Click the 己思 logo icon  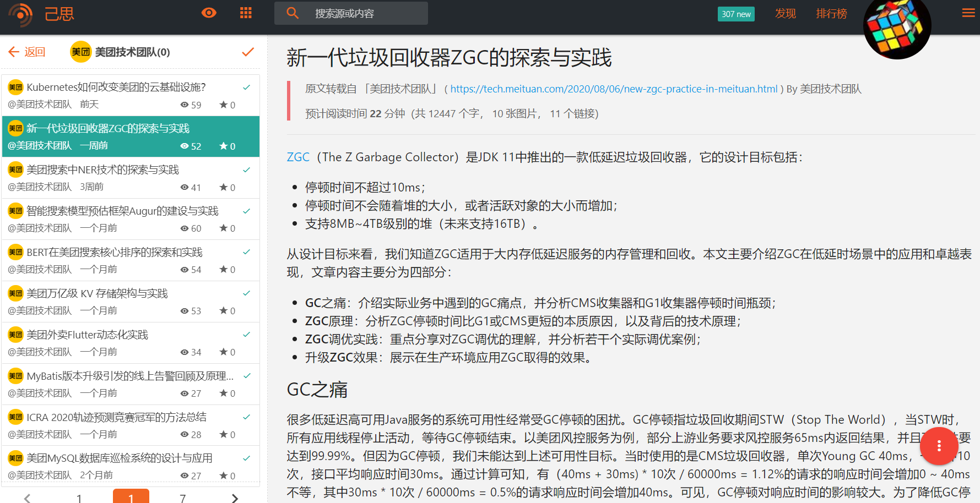point(20,14)
